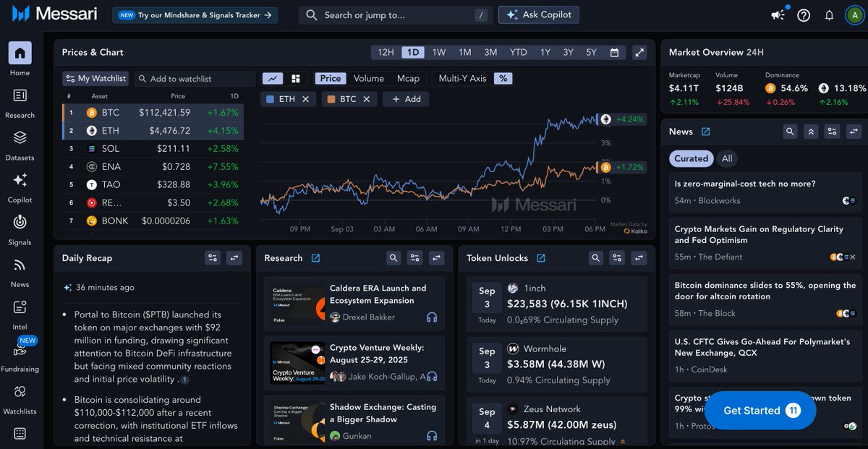
Task: Open the settings icon in the Token Unlocks panel
Action: (617, 257)
